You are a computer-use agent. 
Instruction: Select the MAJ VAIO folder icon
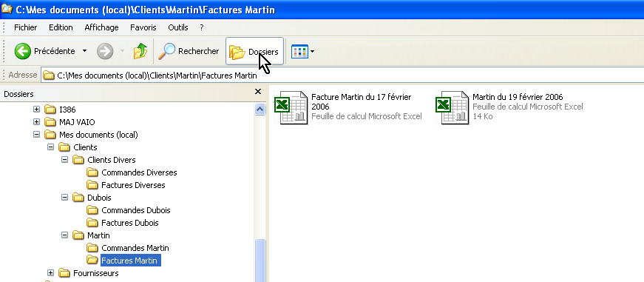(x=50, y=122)
